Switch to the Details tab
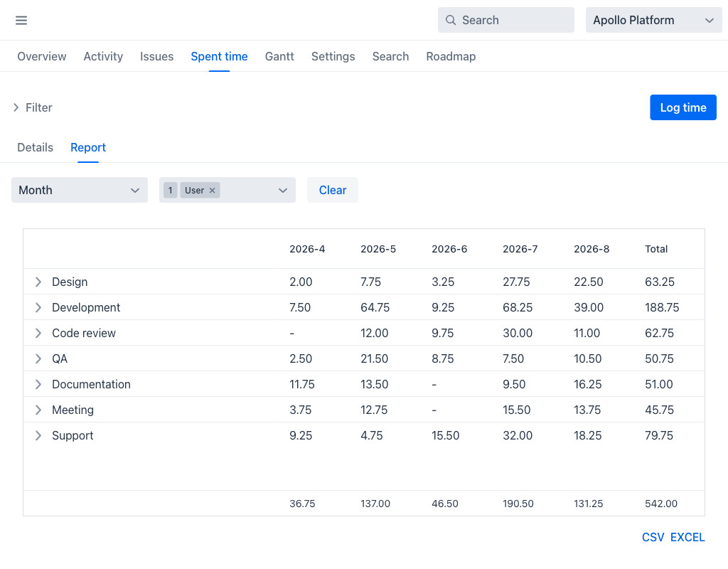Image resolution: width=728 pixels, height=569 pixels. tap(36, 147)
